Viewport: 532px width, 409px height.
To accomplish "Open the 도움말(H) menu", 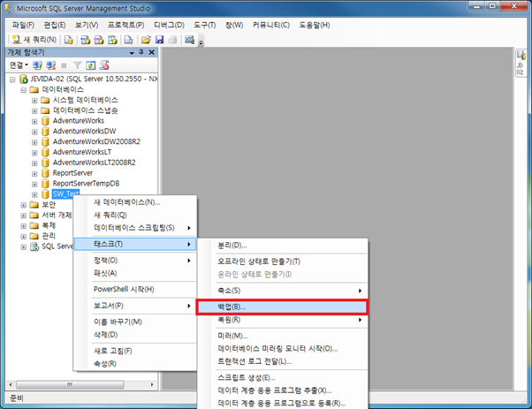I will click(x=315, y=25).
